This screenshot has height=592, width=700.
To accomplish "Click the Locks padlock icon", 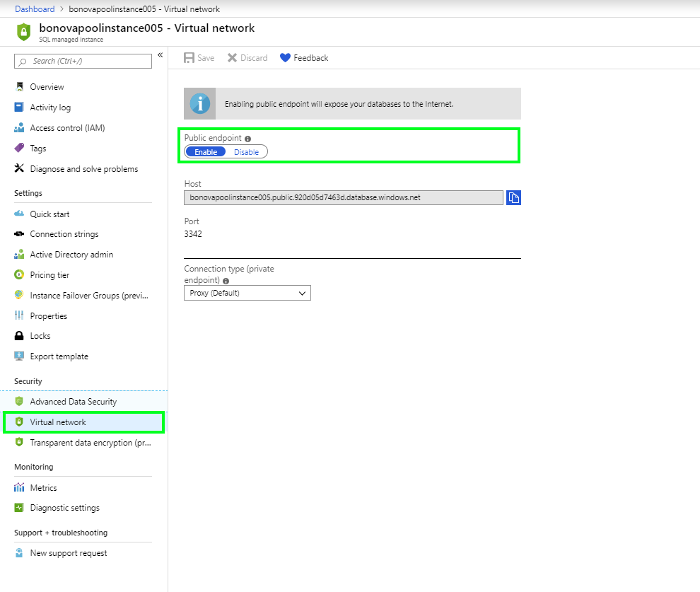I will point(19,336).
